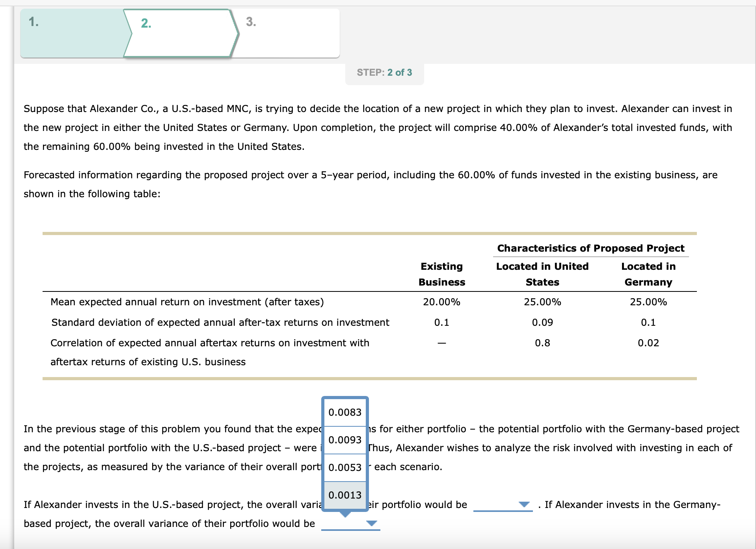The width and height of the screenshot is (756, 549).
Task: Click the 'Located in Germany' column header
Action: pyautogui.click(x=648, y=274)
